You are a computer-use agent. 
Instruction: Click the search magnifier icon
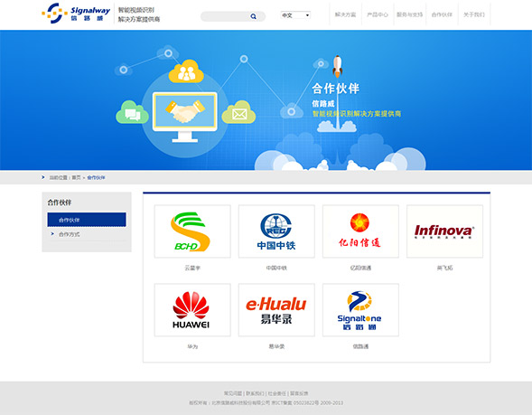(x=254, y=16)
